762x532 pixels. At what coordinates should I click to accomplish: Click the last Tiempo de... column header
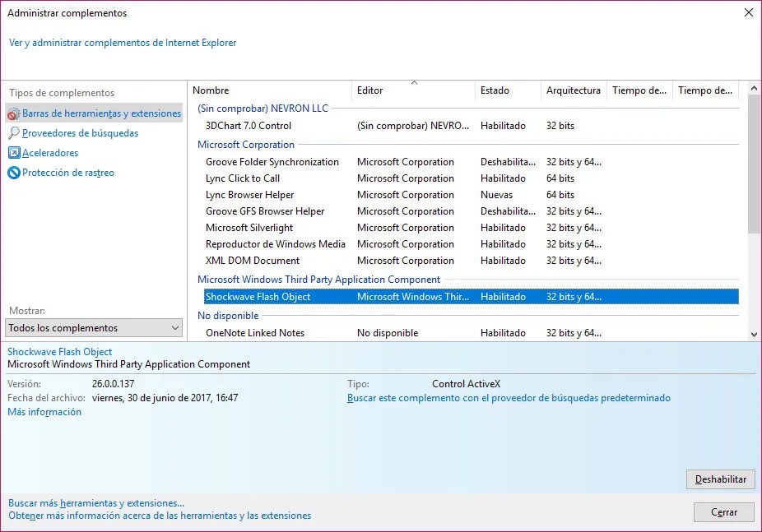click(705, 90)
